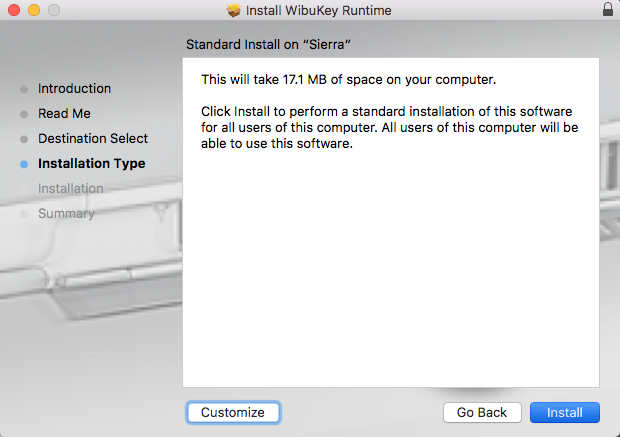Click the "Install WibuKey Runtime" window title

coord(320,10)
